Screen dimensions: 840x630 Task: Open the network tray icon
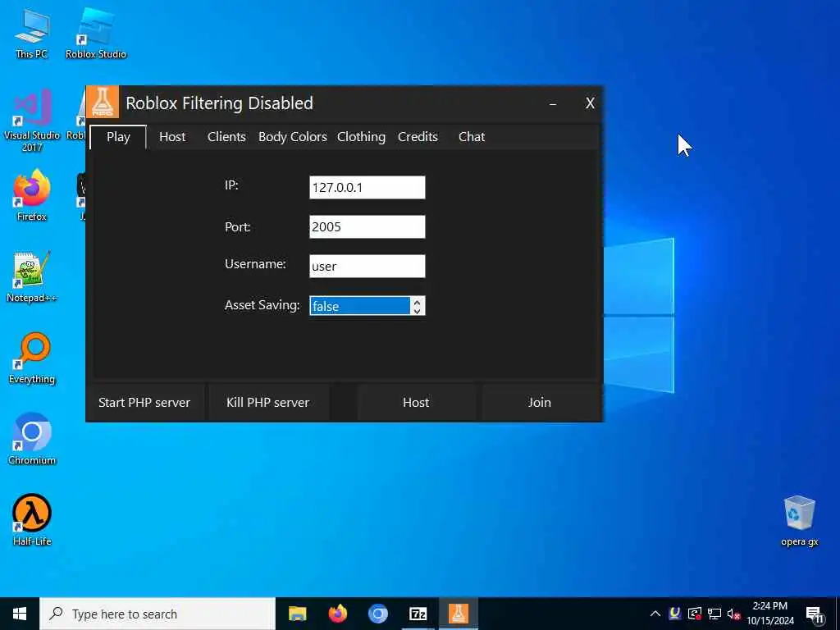[714, 614]
